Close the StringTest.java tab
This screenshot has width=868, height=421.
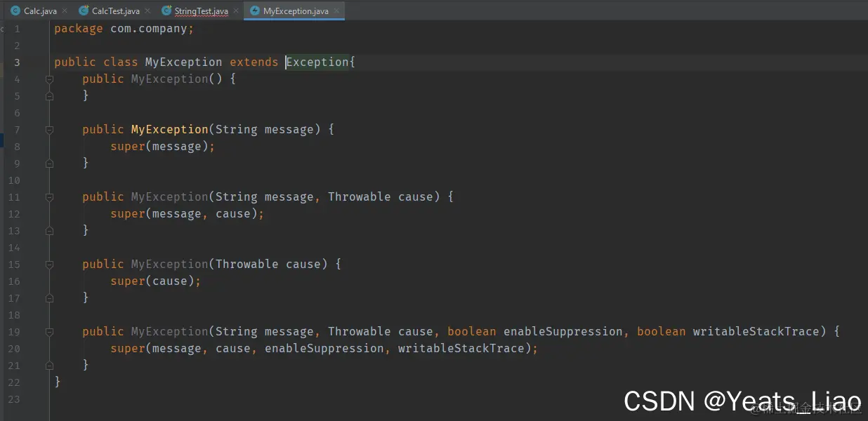point(235,11)
